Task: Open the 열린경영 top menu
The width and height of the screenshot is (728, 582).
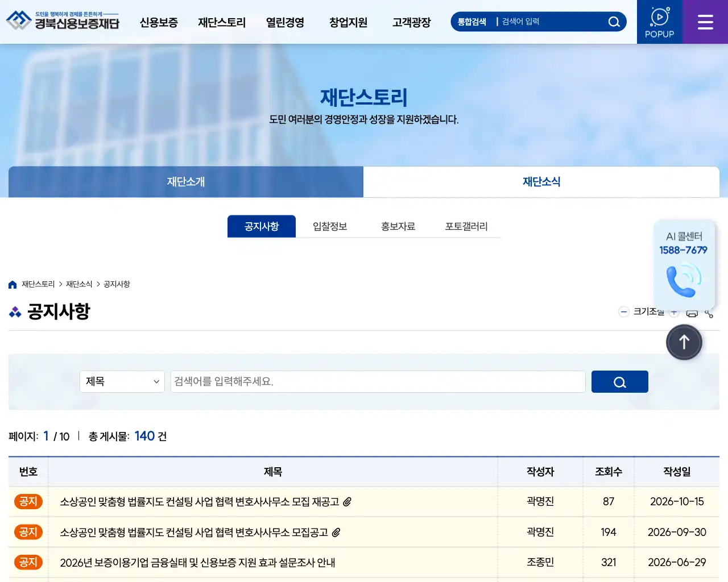Action: 285,23
